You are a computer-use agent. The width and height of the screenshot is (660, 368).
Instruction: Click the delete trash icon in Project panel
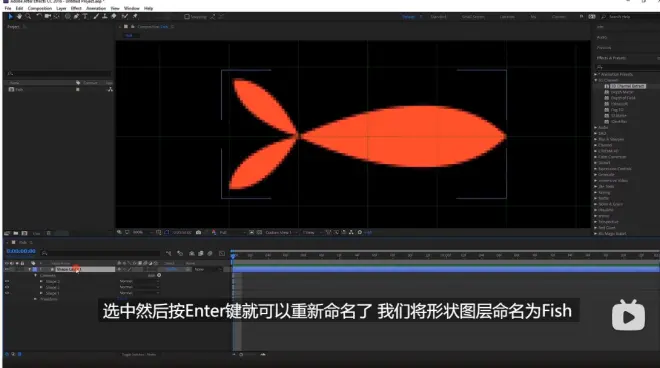click(49, 233)
